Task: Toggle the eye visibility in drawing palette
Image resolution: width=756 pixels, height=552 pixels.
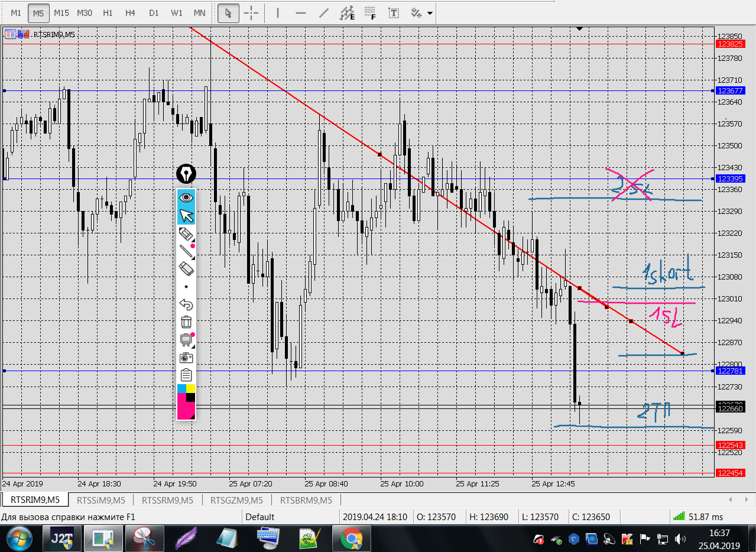Action: pos(186,197)
